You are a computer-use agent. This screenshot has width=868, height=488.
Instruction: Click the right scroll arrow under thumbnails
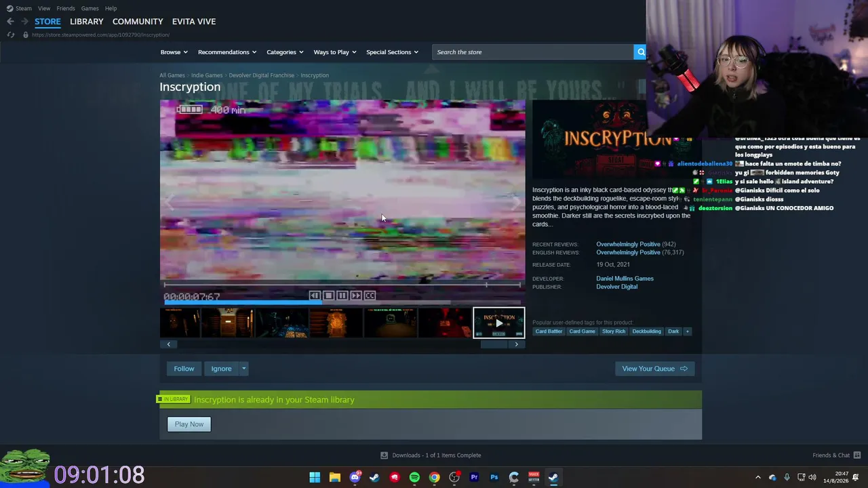517,344
